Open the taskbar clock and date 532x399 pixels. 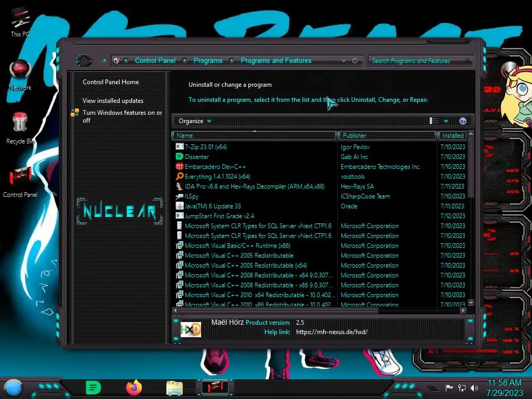[504, 388]
